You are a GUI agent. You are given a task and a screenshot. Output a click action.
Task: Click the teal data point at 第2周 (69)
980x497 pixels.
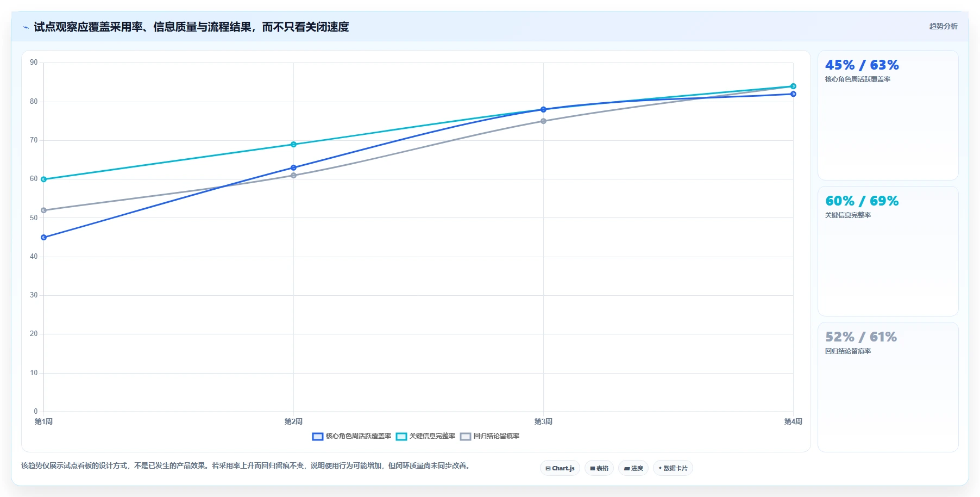pyautogui.click(x=293, y=145)
